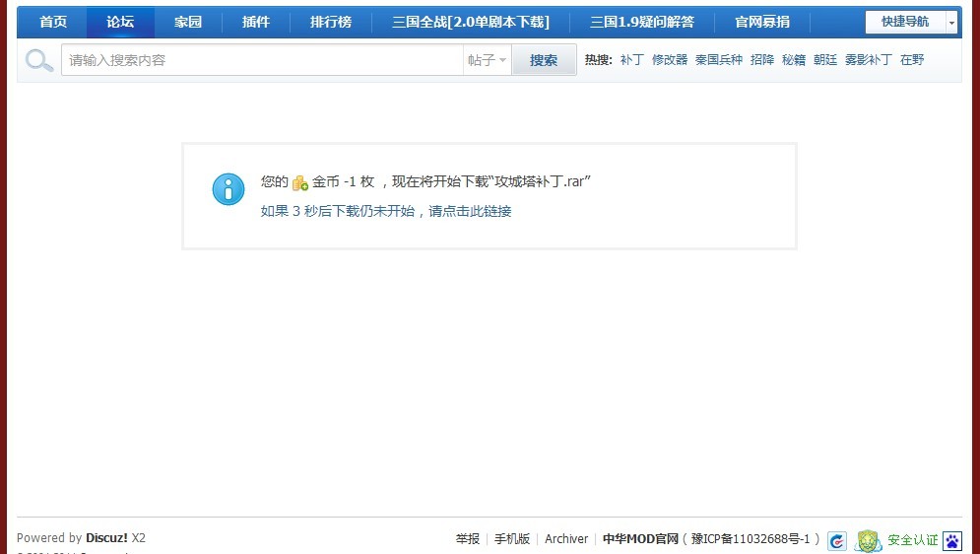The width and height of the screenshot is (980, 554).
Task: Expand the 快捷导航 dropdown arrow
Action: 951,23
